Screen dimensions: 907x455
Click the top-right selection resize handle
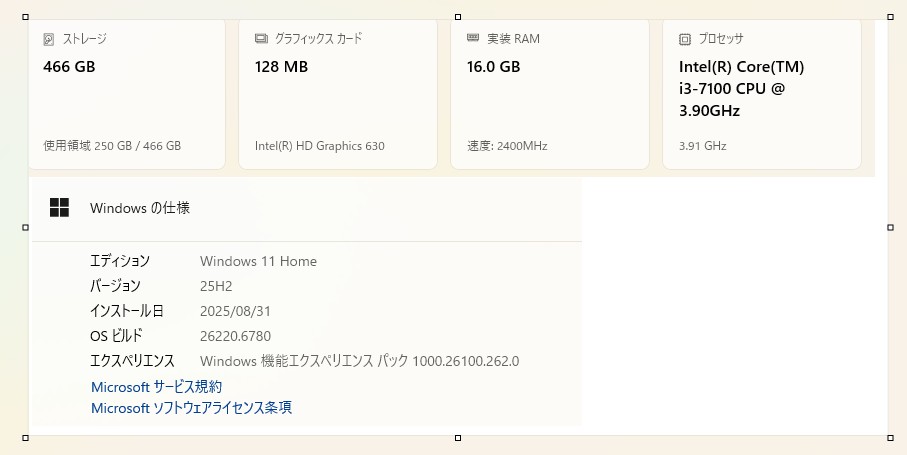coord(890,17)
